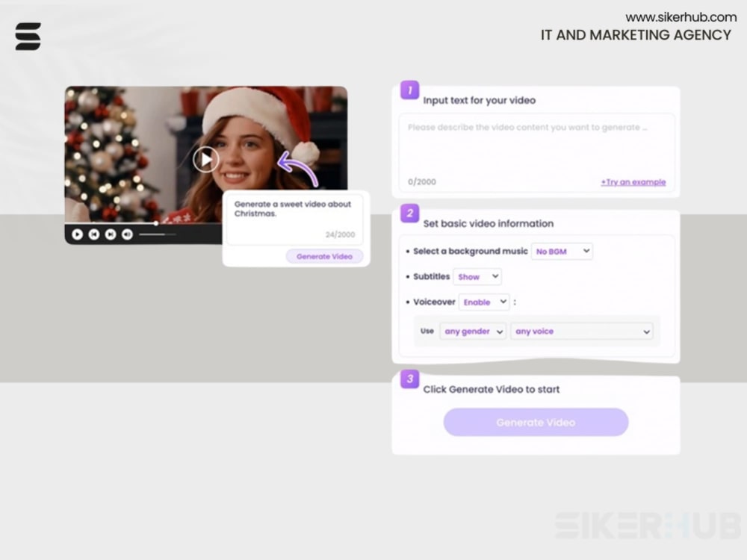The height and width of the screenshot is (560, 747).
Task: Expand the any voice selection dropdown
Action: [582, 331]
